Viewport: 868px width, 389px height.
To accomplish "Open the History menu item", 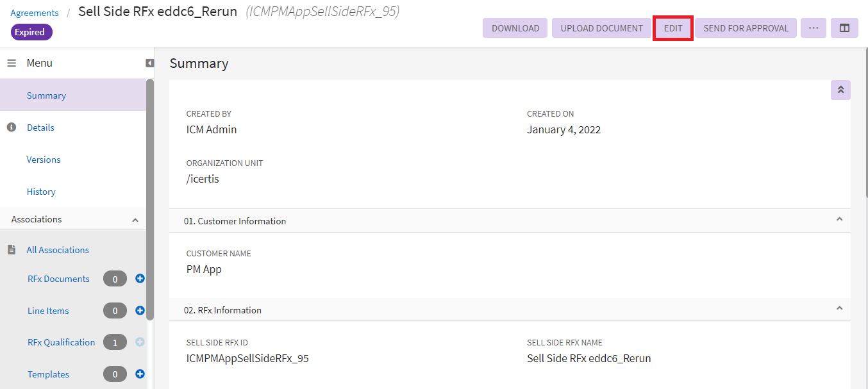I will (x=41, y=192).
